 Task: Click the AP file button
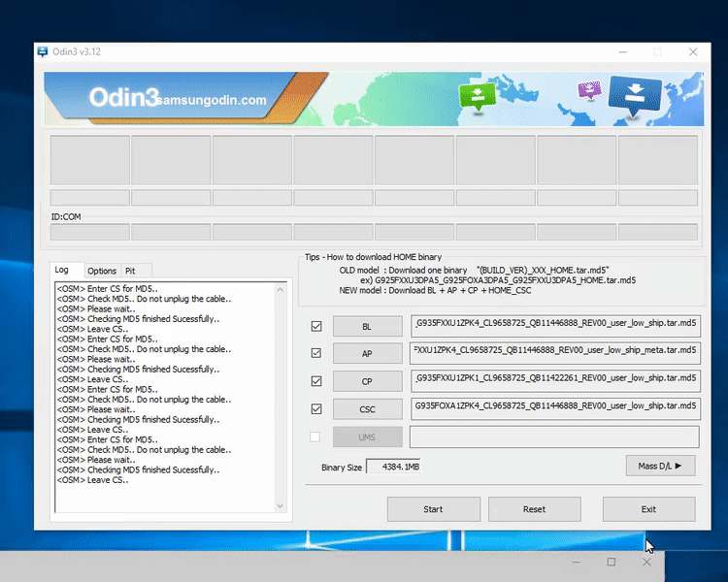(x=367, y=354)
